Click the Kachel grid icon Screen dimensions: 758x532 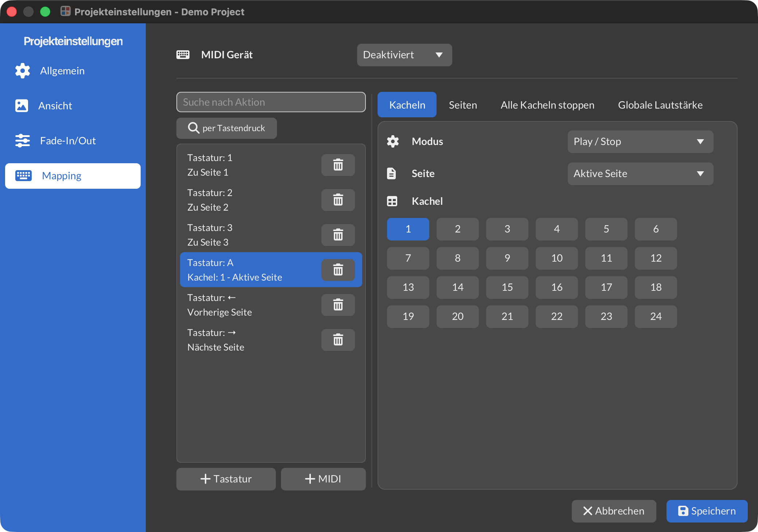coord(392,201)
